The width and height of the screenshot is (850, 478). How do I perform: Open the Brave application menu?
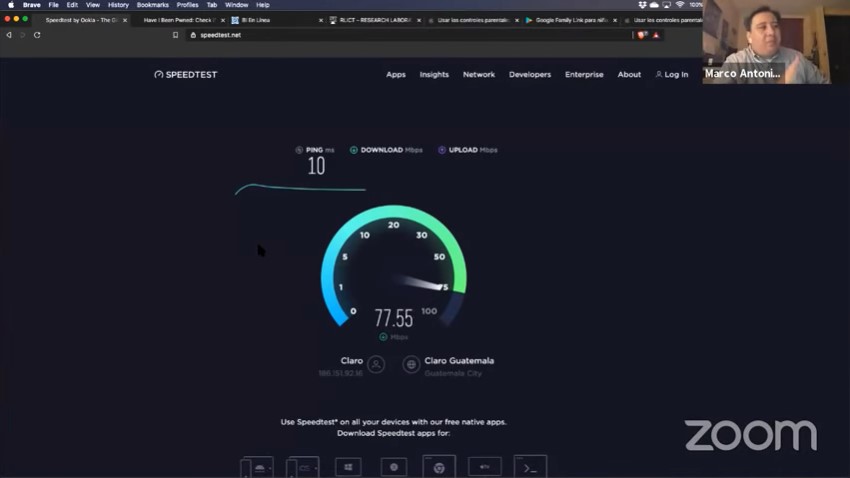coord(31,5)
